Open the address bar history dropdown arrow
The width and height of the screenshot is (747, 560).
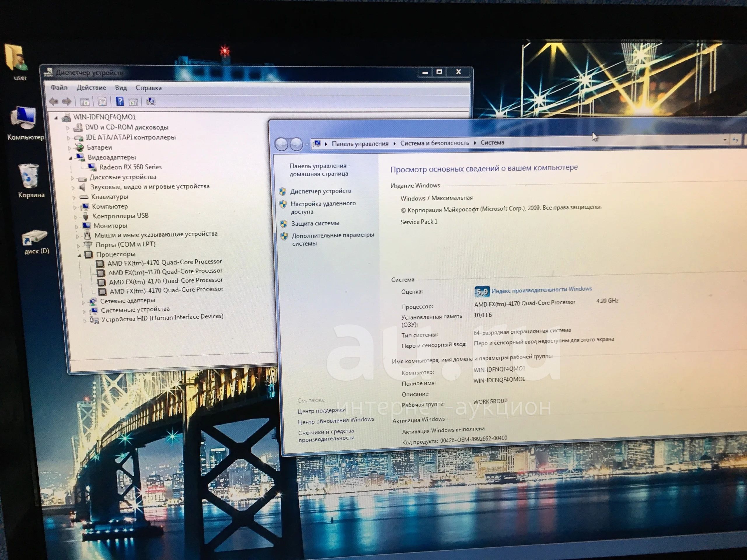tap(725, 140)
